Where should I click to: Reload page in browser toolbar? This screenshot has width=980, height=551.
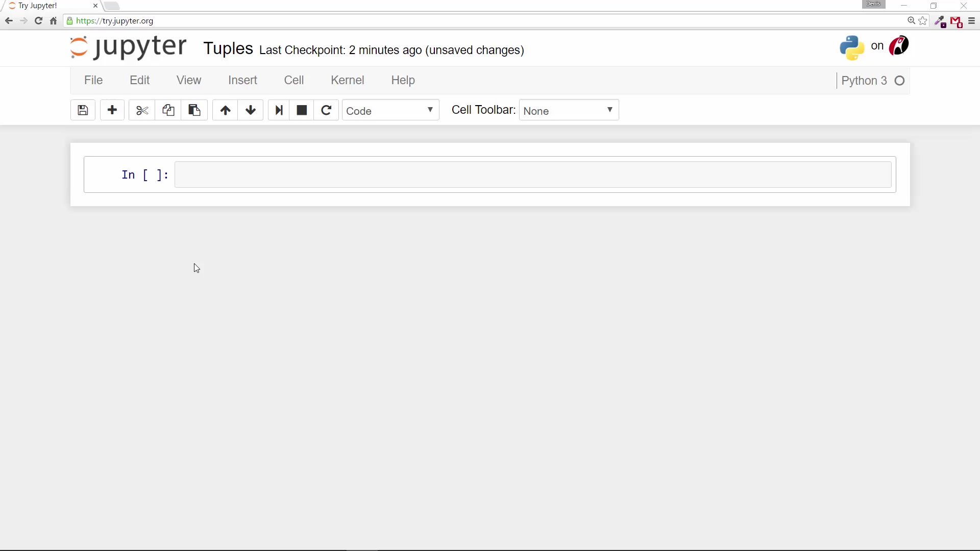pos(38,21)
